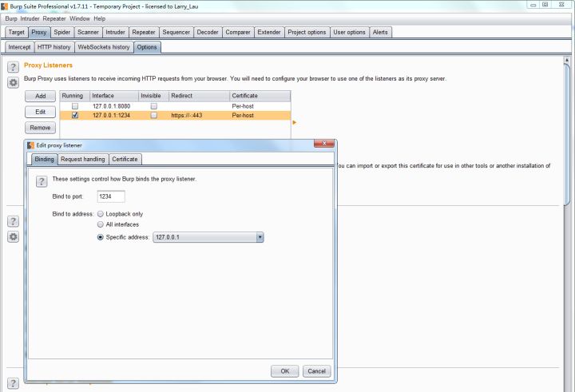Open the Repeater menu in menu bar
This screenshot has height=392, width=575.
click(54, 18)
